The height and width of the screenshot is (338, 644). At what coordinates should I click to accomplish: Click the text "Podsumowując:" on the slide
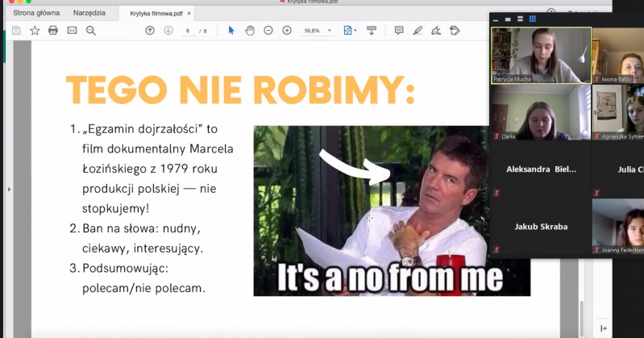125,269
